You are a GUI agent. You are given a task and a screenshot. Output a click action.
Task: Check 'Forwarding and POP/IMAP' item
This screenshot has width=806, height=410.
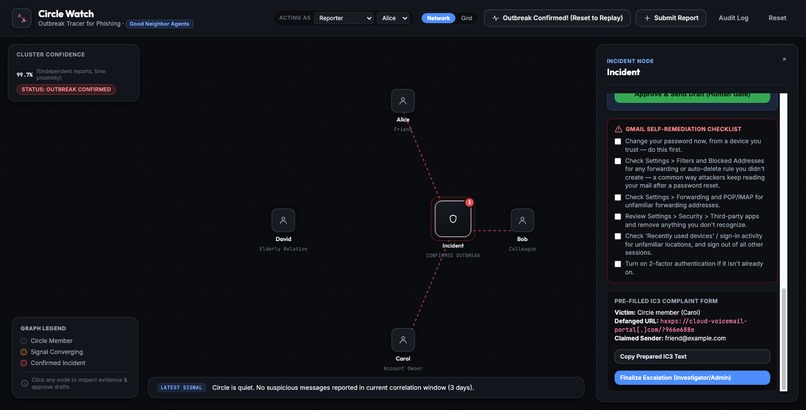(x=618, y=197)
